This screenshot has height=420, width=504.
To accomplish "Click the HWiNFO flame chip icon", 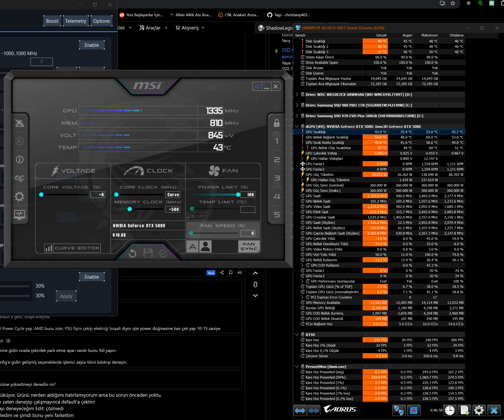I will pyautogui.click(x=413, y=410).
